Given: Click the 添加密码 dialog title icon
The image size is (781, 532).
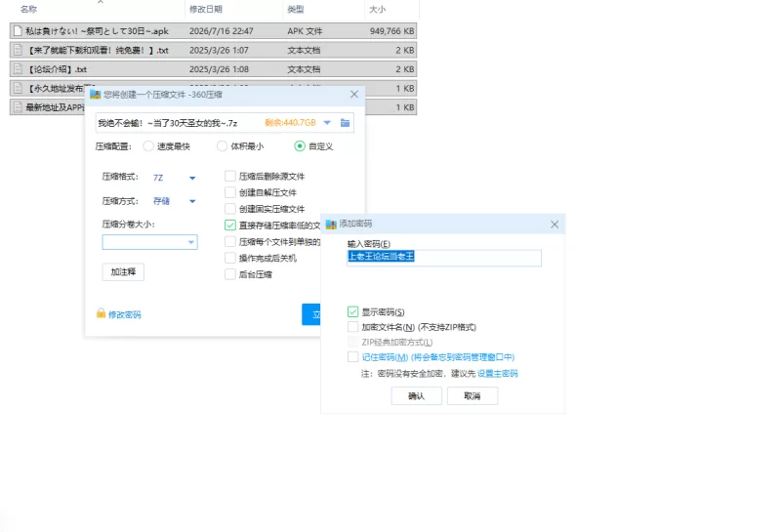Looking at the screenshot, I should pyautogui.click(x=331, y=225).
